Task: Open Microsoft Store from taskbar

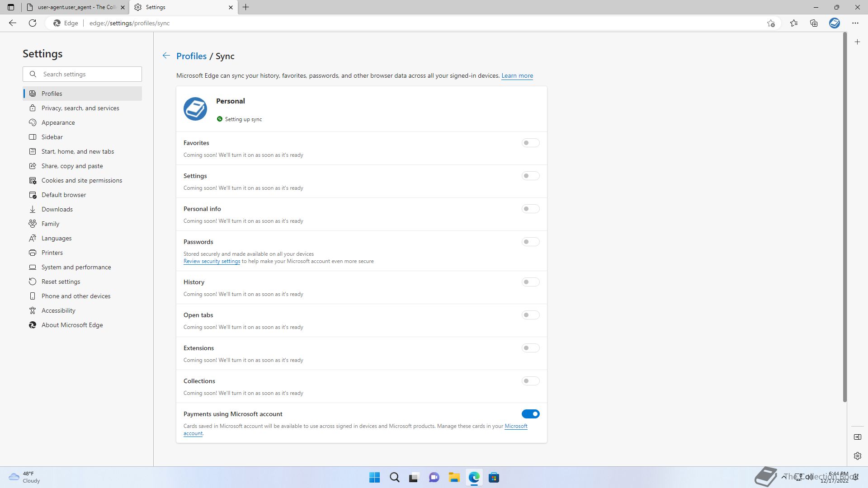Action: (x=494, y=478)
